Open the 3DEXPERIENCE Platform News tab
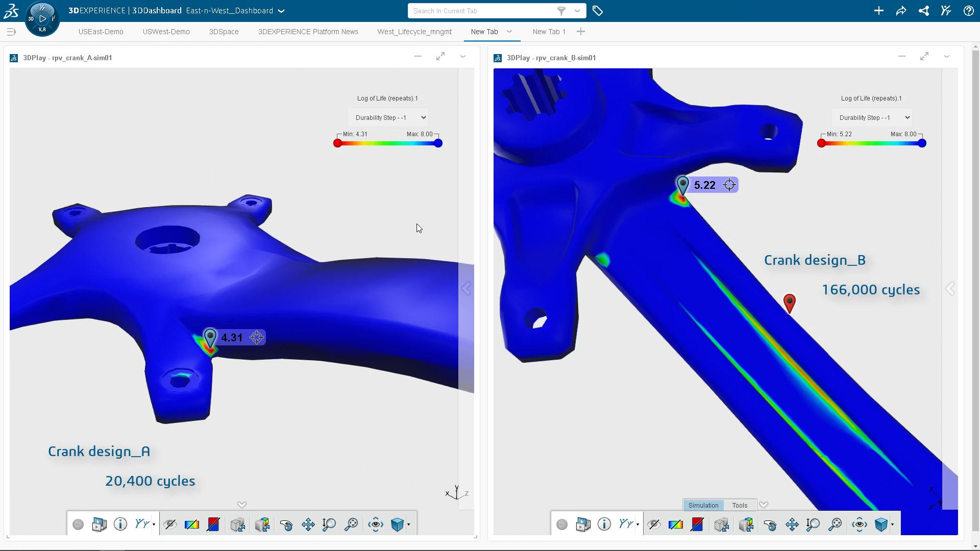The height and width of the screenshot is (551, 980). pos(308,32)
